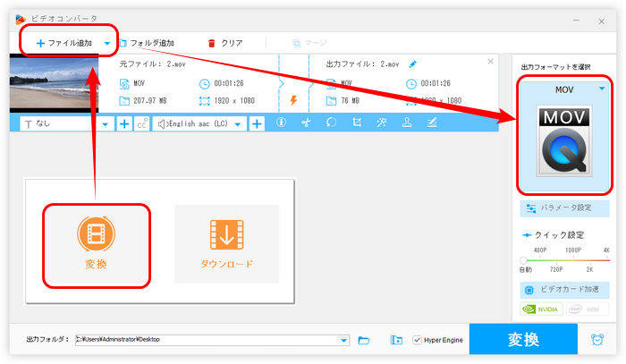Screen dimensions: 626x364
Task: Add a subtitle with plus icon
Action: tap(124, 124)
